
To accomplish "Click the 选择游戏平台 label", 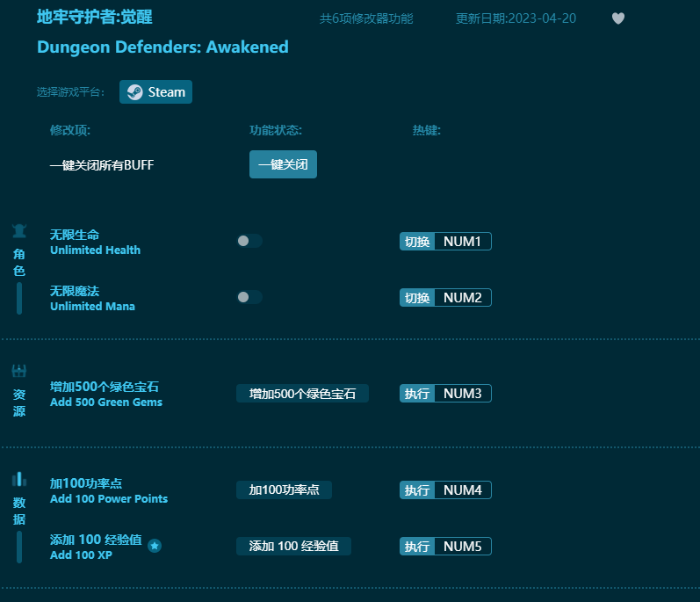I will click(x=70, y=92).
